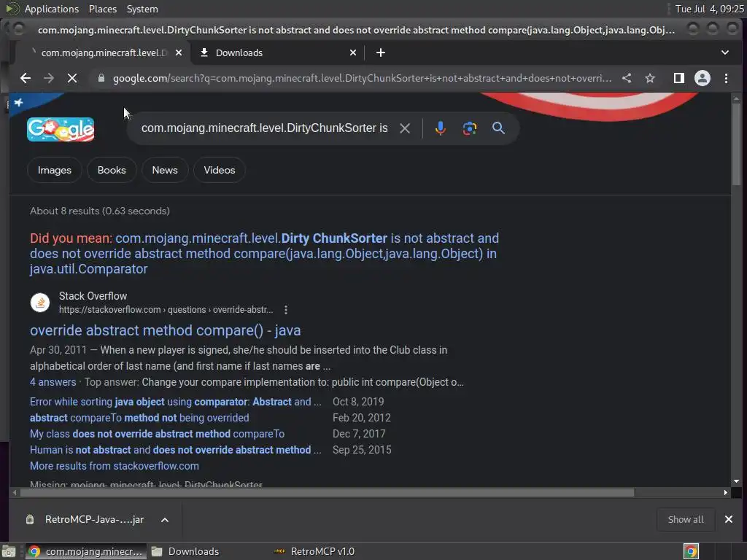Open Chrome's three-dot menu
Image resolution: width=747 pixels, height=560 pixels.
click(x=726, y=78)
